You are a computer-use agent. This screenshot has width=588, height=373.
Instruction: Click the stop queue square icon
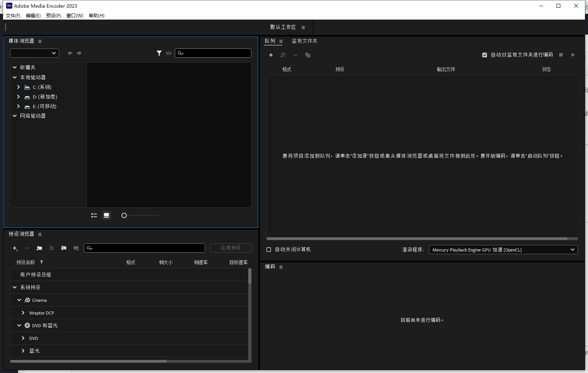coord(561,55)
